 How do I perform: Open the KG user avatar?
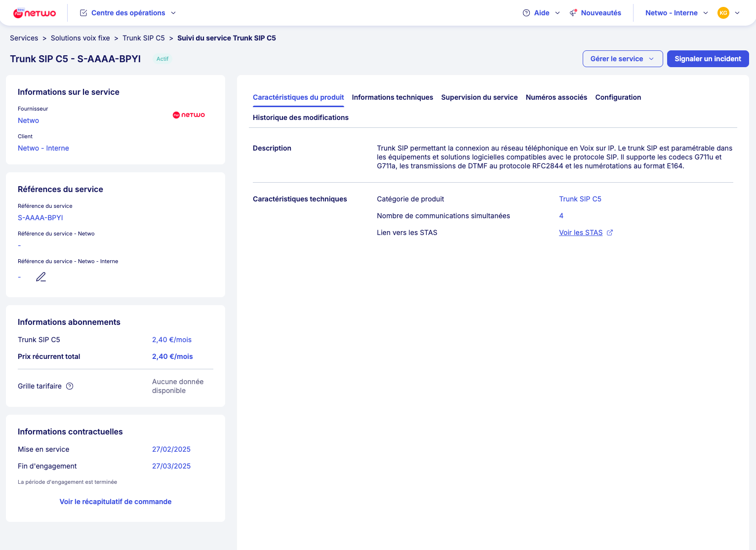coord(723,13)
